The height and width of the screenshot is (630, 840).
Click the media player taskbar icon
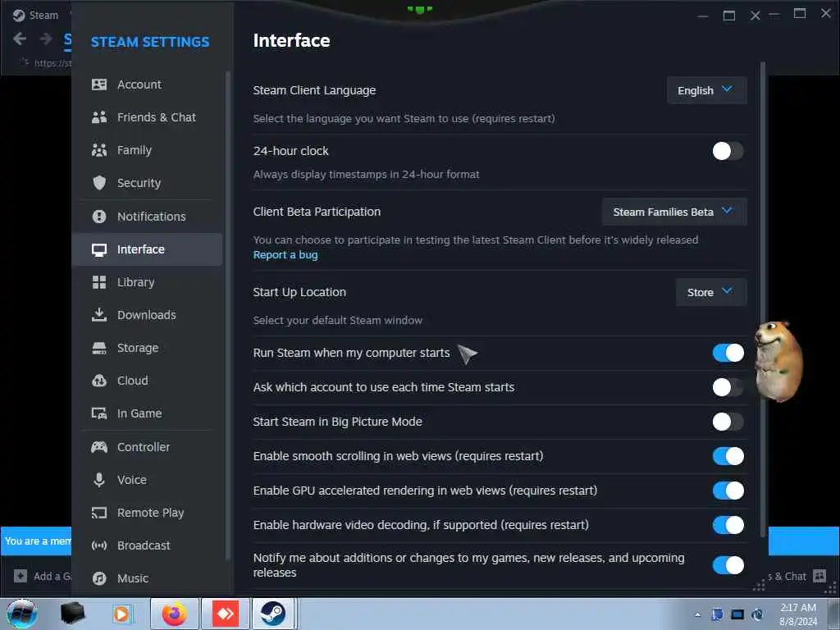point(121,614)
